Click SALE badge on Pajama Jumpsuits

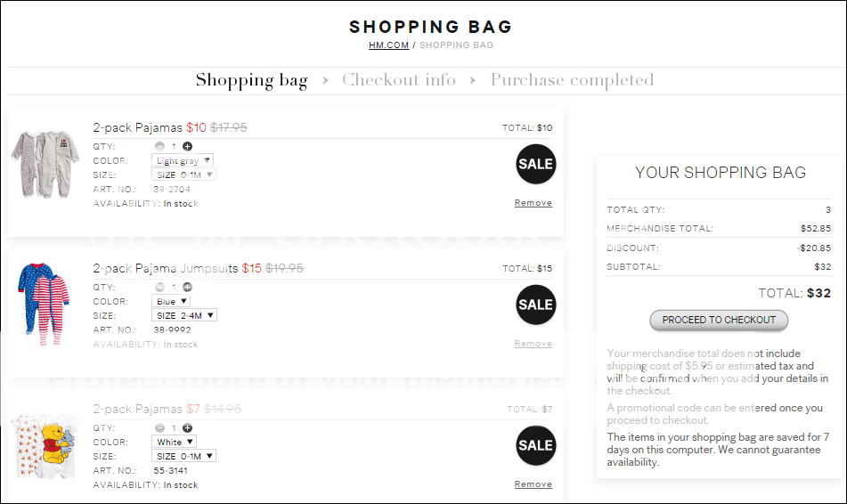point(536,305)
